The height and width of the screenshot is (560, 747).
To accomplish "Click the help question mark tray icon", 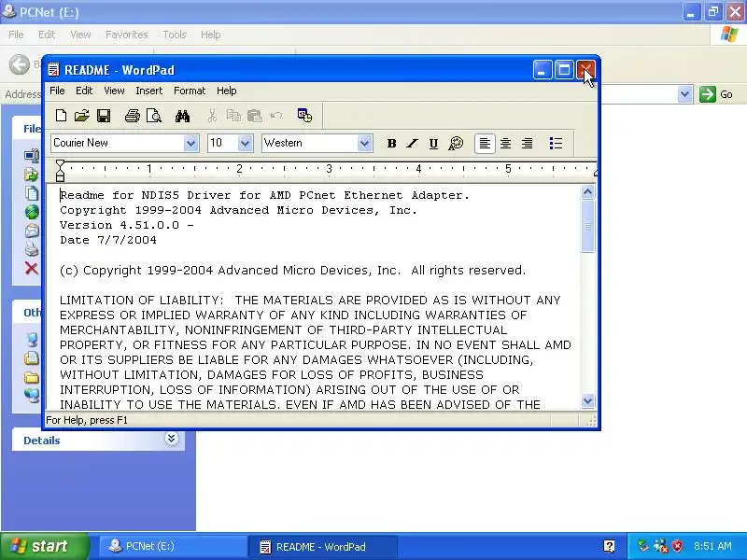I will click(x=609, y=546).
